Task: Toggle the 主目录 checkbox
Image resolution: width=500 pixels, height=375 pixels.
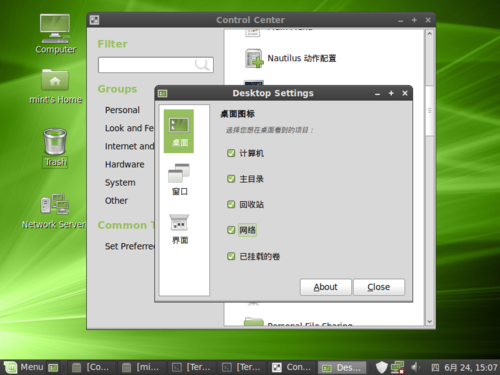Action: tap(231, 179)
